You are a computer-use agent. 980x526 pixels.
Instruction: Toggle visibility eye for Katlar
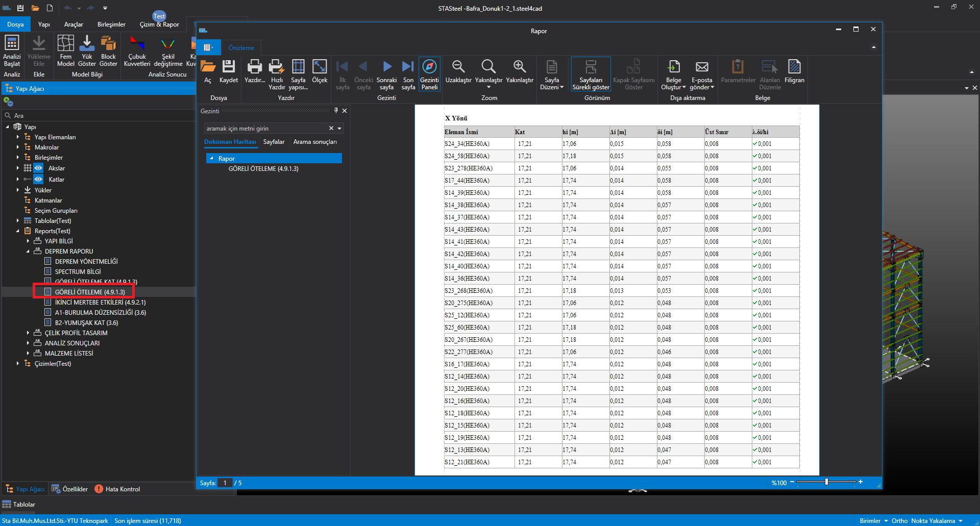click(38, 180)
